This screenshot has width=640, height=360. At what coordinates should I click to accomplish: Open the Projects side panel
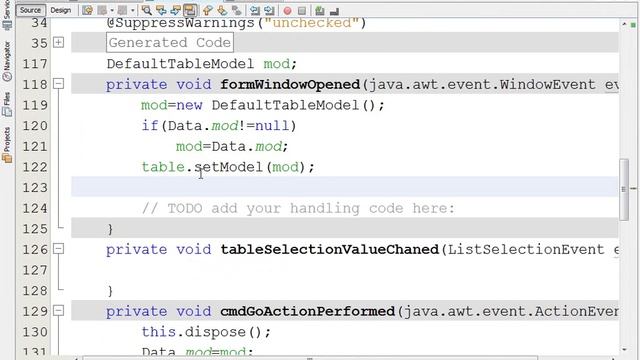point(7,146)
